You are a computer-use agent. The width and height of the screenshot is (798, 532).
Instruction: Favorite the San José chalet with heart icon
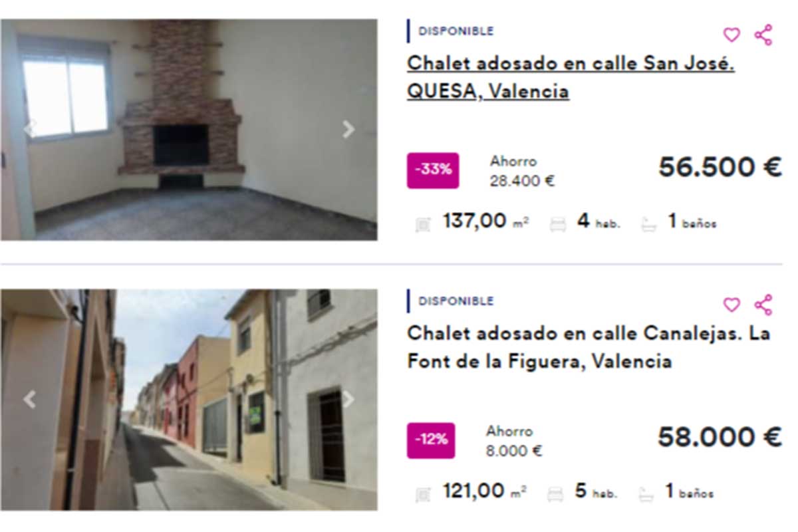(x=731, y=35)
